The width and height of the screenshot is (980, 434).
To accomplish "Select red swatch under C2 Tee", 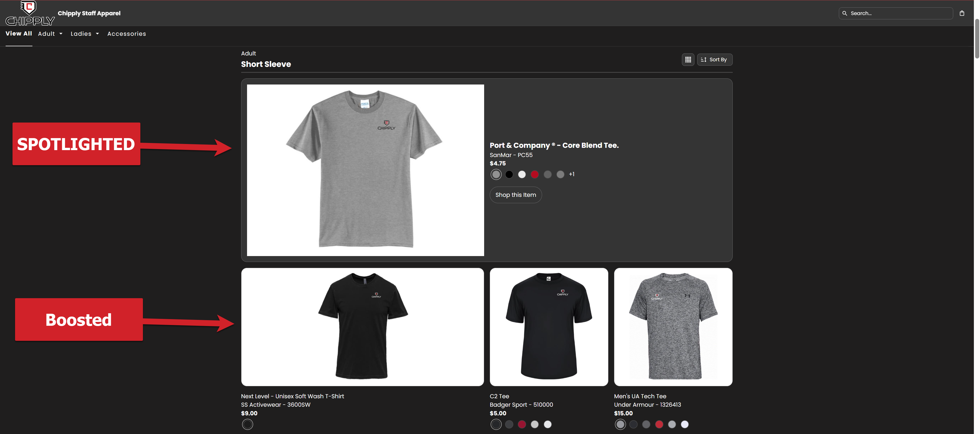I will [x=522, y=425].
